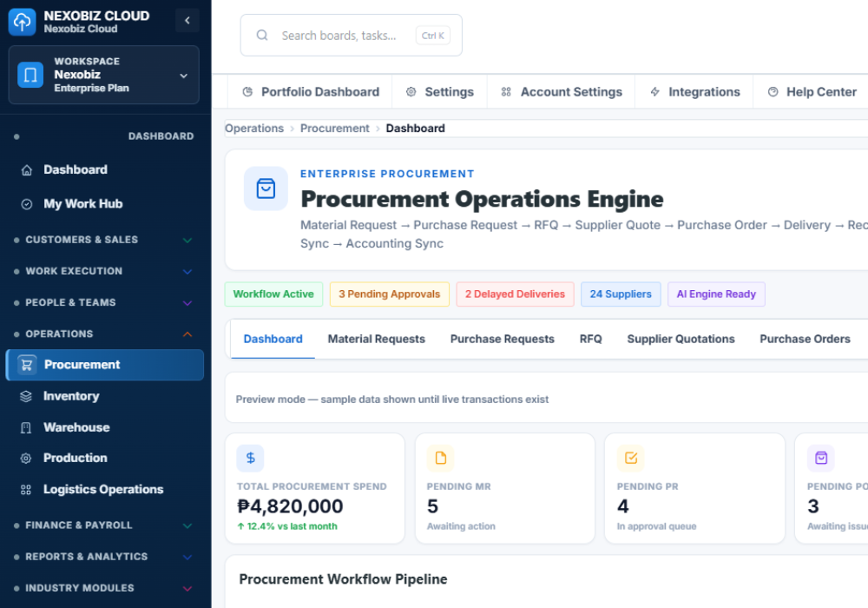Open Account Settings
This screenshot has width=868, height=608.
[562, 92]
